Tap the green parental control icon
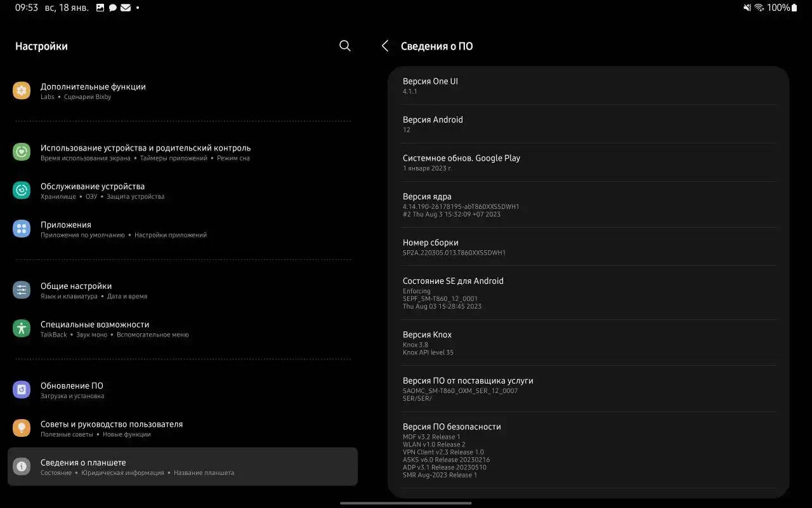812x508 pixels. [22, 152]
